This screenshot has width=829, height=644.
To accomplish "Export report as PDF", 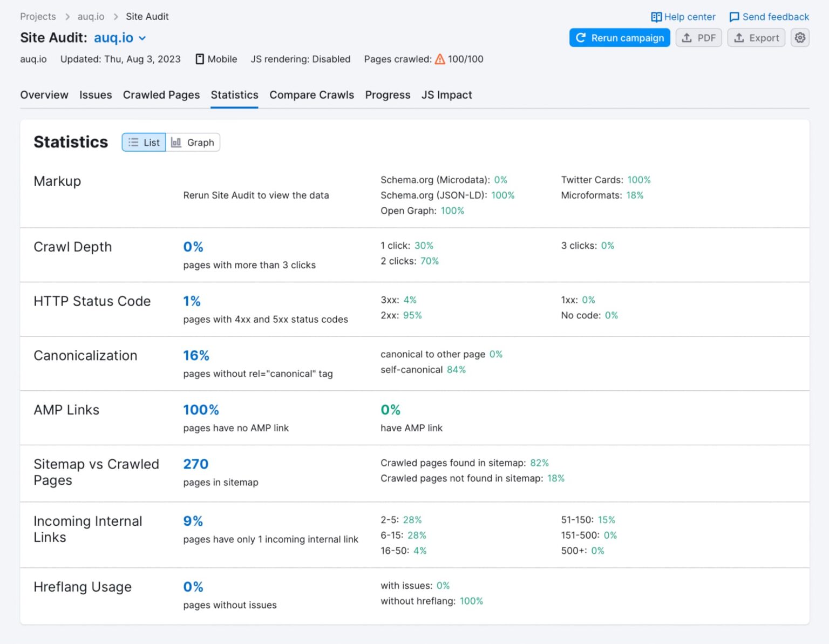I will (698, 38).
